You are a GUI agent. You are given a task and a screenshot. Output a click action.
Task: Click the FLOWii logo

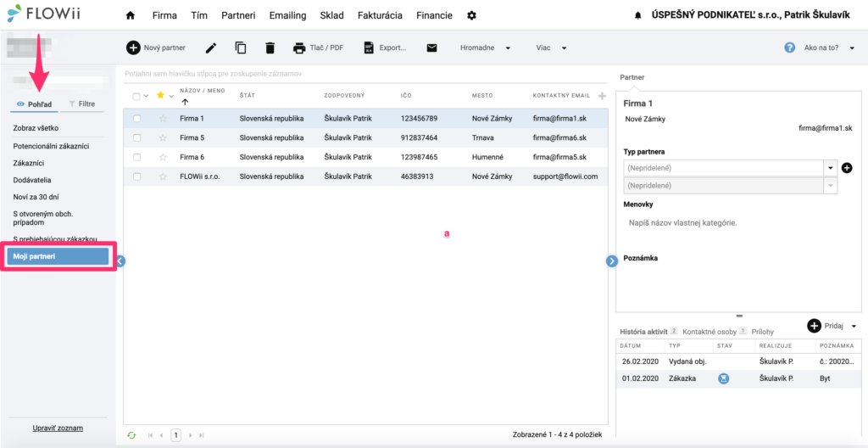[44, 14]
